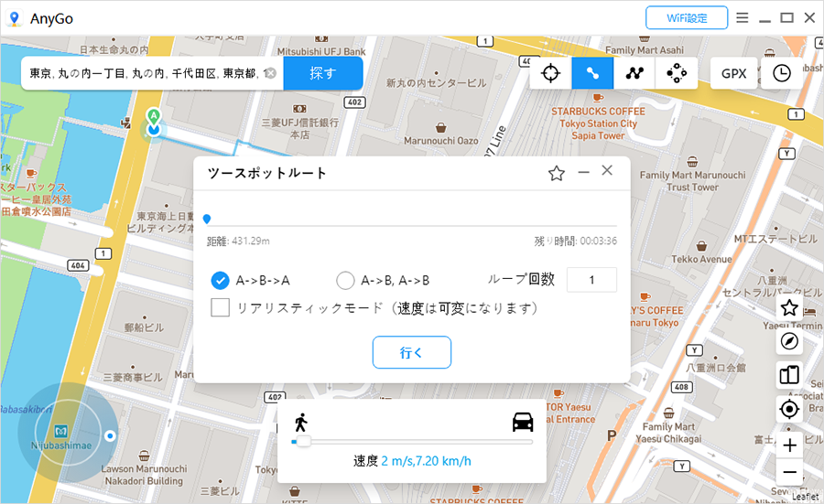Click the compass icon on right sidebar

coord(788,341)
